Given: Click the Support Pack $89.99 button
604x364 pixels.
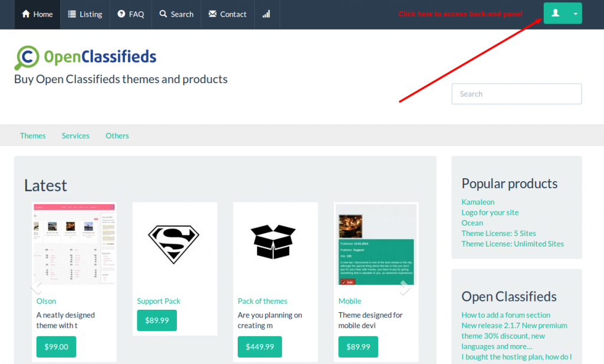Looking at the screenshot, I should (157, 320).
